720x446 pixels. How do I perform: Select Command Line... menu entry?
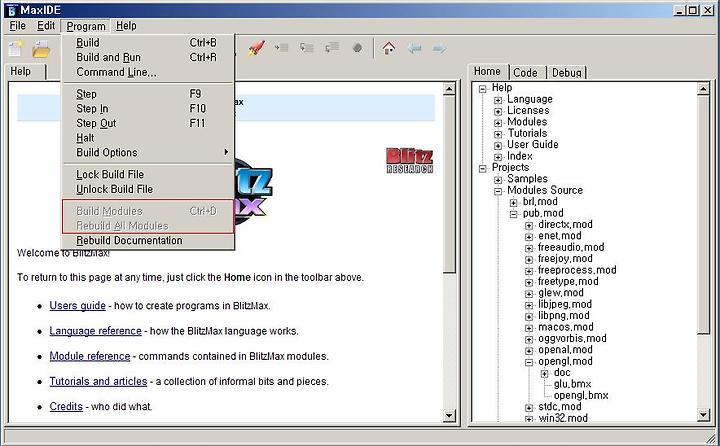[148, 72]
